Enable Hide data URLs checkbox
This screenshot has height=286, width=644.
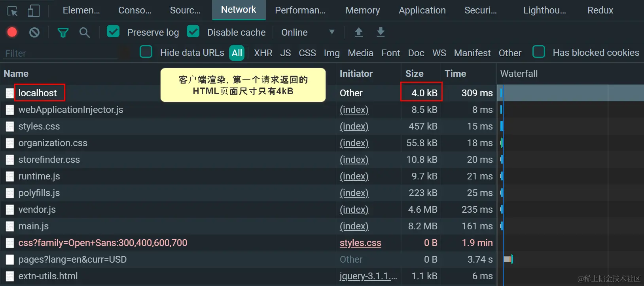146,52
